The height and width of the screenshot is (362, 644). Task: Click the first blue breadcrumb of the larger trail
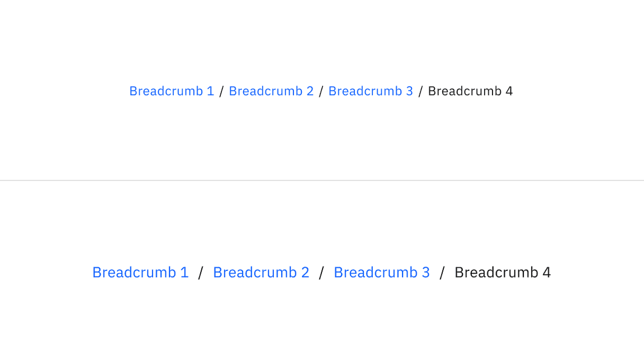click(x=140, y=272)
